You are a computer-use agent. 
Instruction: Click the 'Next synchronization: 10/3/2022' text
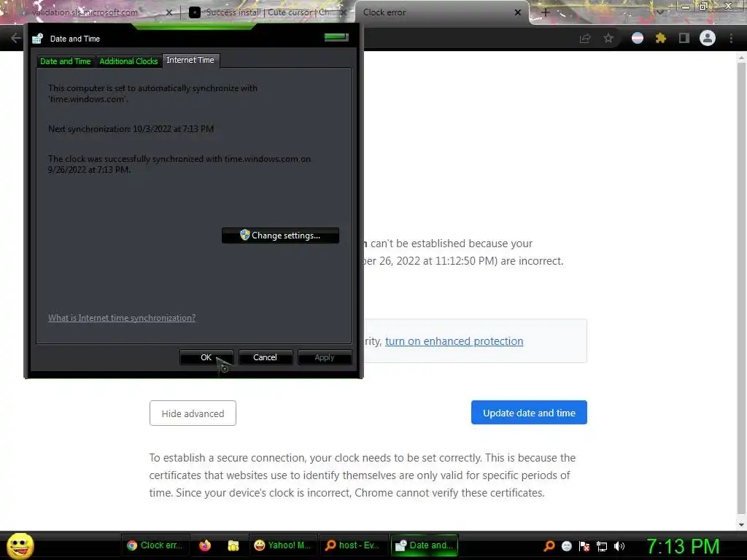(131, 128)
